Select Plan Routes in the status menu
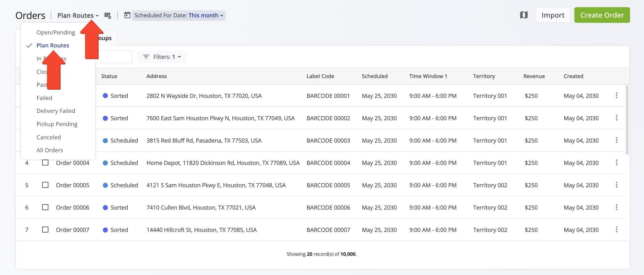Viewport: 644px width, 275px height. coord(53,45)
